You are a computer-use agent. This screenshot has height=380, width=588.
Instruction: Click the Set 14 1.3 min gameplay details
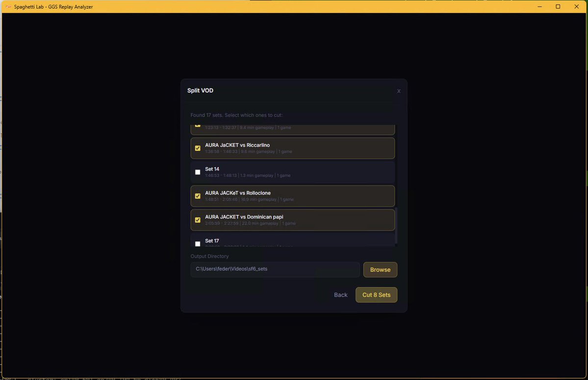point(248,176)
